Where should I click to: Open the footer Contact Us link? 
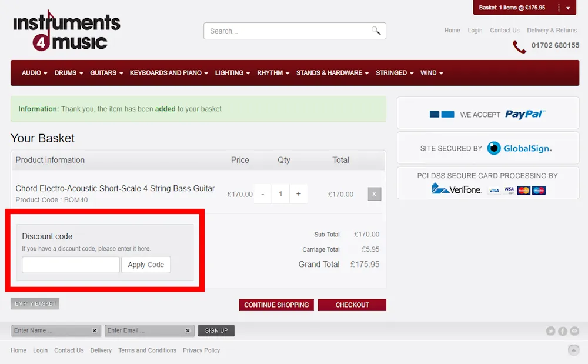coord(69,350)
